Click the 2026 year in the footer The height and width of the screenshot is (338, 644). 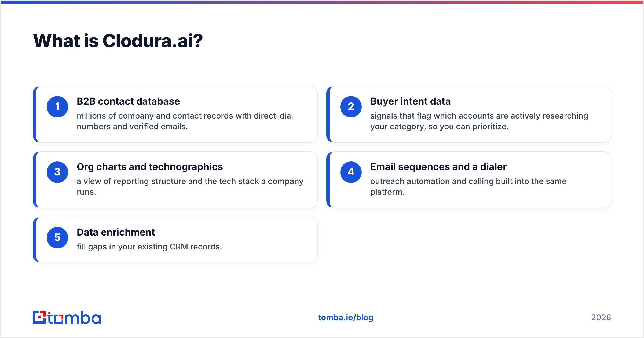[601, 318]
